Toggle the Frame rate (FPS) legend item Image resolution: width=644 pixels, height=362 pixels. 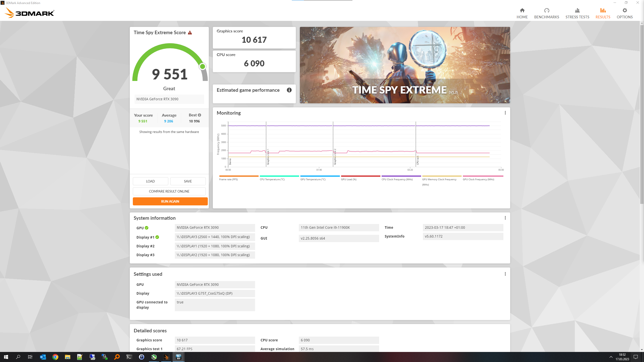228,179
